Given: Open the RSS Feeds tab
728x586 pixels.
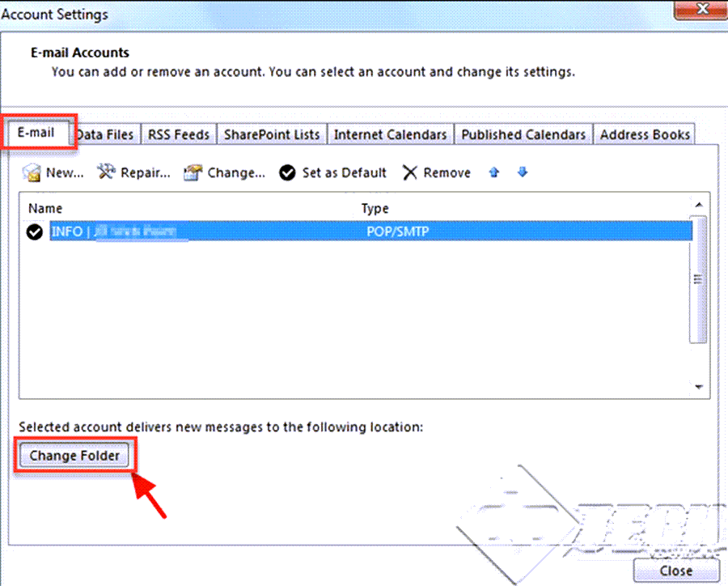Looking at the screenshot, I should pyautogui.click(x=179, y=134).
